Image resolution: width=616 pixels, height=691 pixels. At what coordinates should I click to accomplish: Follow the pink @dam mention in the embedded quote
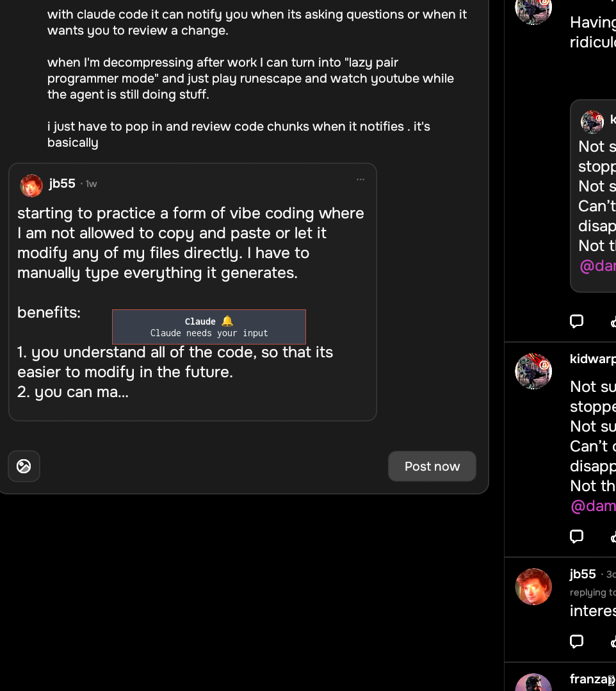597,266
